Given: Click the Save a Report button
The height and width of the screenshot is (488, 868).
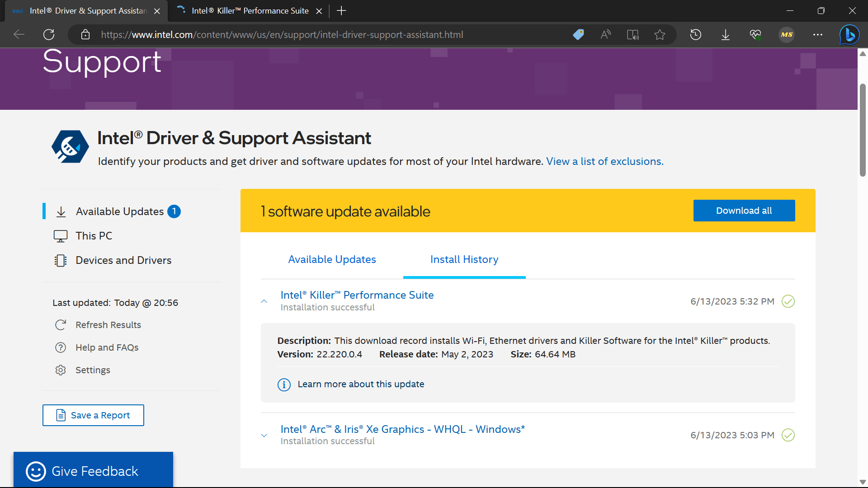Looking at the screenshot, I should pos(93,415).
